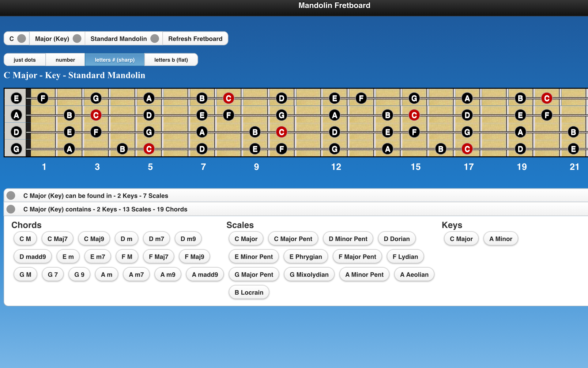Click the red C note at fret 17 on the G string
Viewport: 588px width, 368px height.
pyautogui.click(x=467, y=149)
